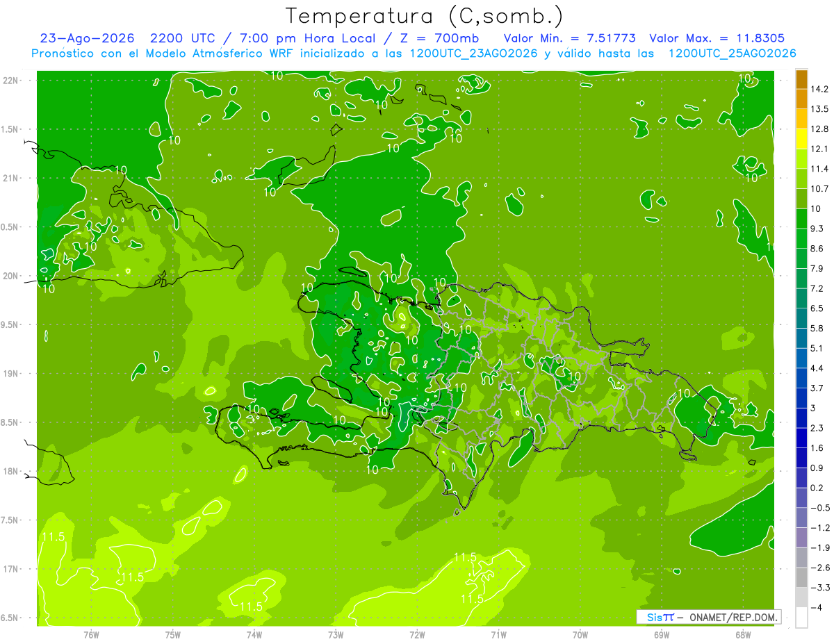The height and width of the screenshot is (644, 834).
Task: Click the "2.3" value on color legend
Action: click(818, 428)
